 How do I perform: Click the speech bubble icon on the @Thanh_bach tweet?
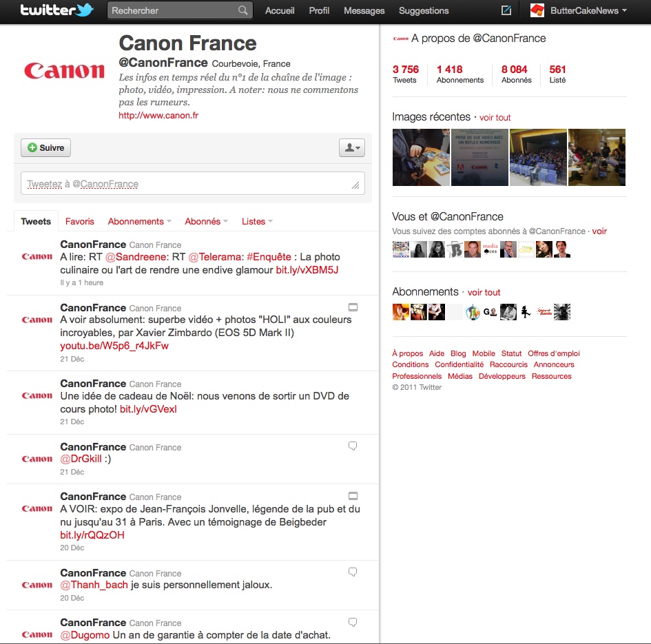point(353,572)
